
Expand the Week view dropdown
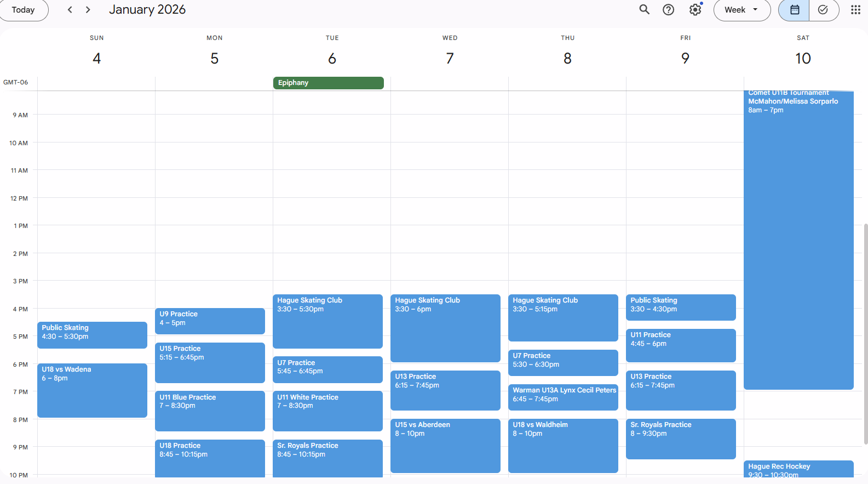741,10
